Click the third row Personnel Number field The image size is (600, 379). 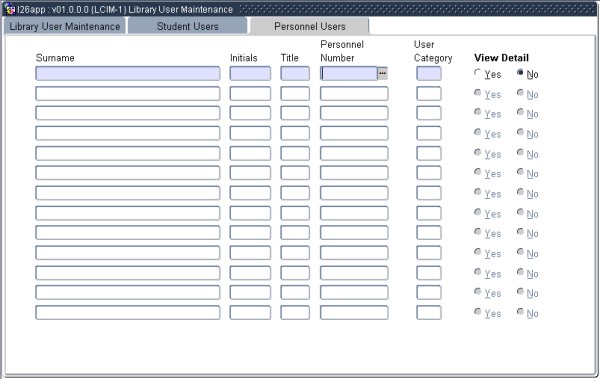click(x=354, y=113)
